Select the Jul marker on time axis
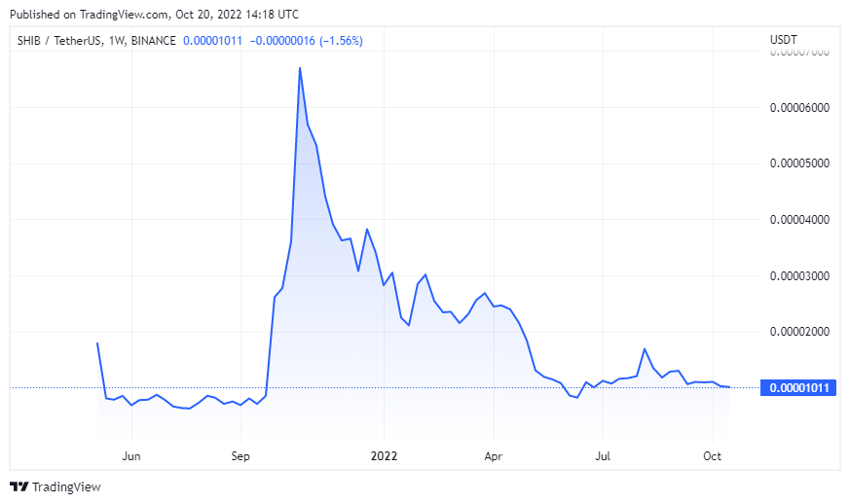Image resolution: width=850 pixels, height=504 pixels. (x=603, y=454)
